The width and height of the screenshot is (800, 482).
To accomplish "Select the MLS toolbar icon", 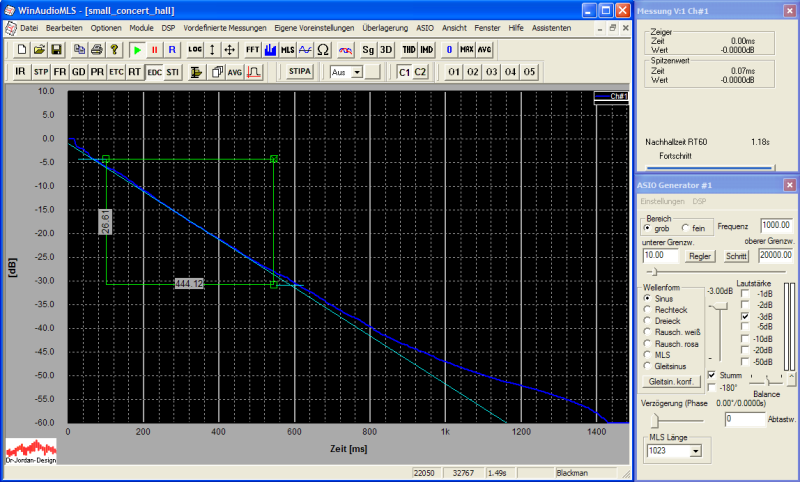I will coord(287,49).
